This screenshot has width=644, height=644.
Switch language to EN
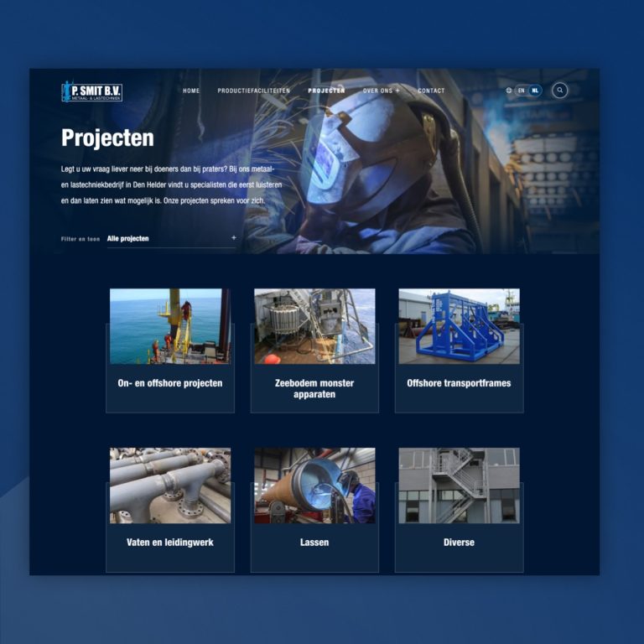tap(522, 91)
